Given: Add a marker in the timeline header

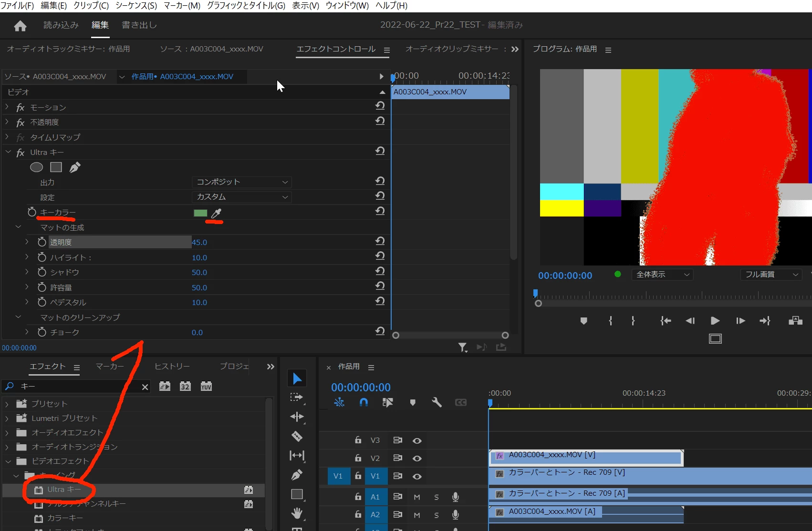Looking at the screenshot, I should 413,402.
